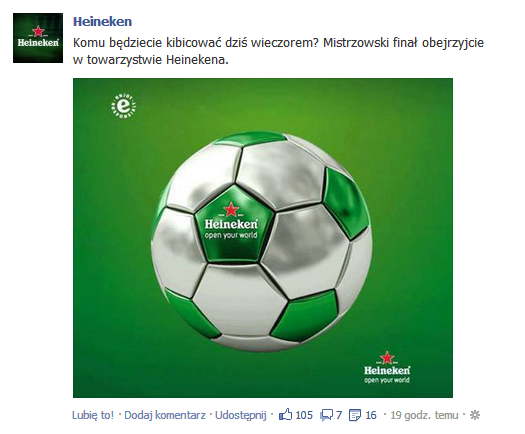525x434 pixels.
Task: Click the red star on the ball
Action: [231, 210]
